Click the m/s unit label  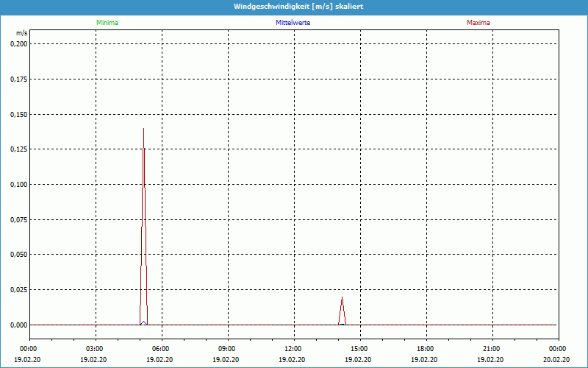pyautogui.click(x=21, y=34)
